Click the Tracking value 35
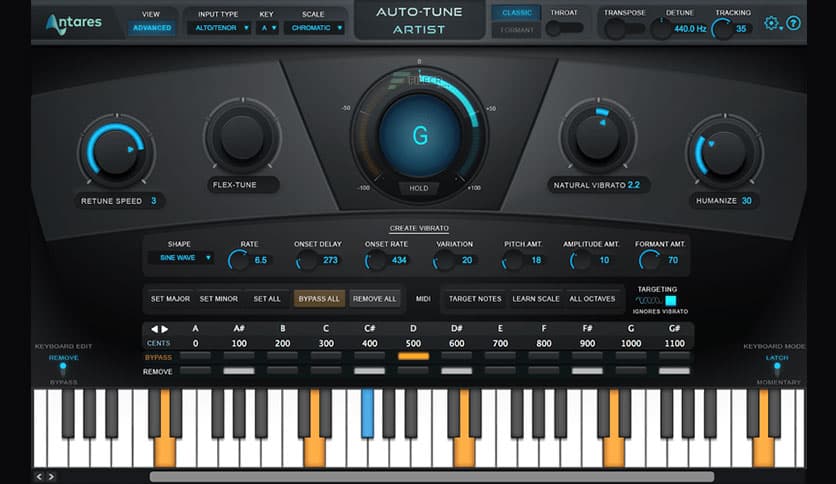Viewport: 836px width, 484px height. pyautogui.click(x=741, y=29)
